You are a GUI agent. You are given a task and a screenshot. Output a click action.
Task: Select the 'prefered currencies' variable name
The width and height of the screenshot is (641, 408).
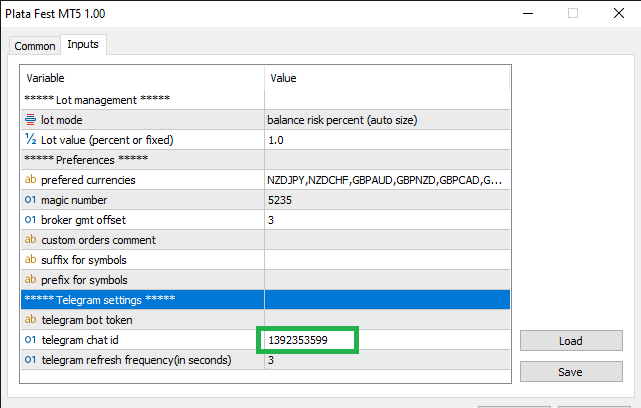pyautogui.click(x=88, y=180)
